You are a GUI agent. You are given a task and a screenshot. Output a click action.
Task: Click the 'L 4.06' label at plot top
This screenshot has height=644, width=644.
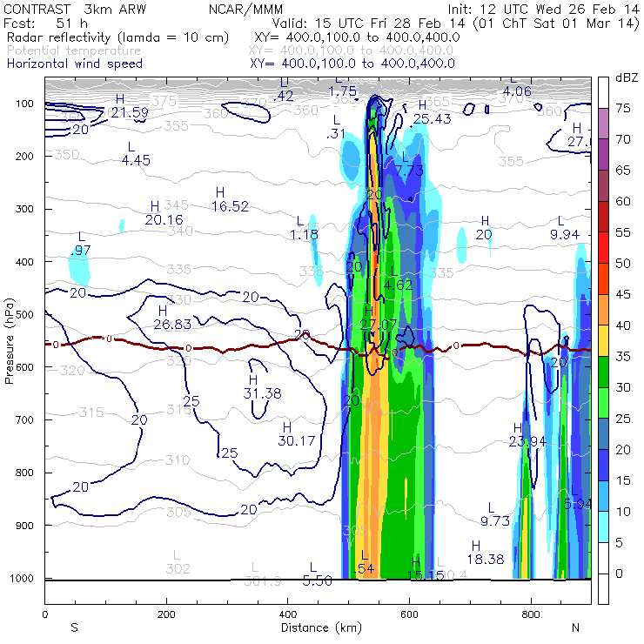(517, 85)
